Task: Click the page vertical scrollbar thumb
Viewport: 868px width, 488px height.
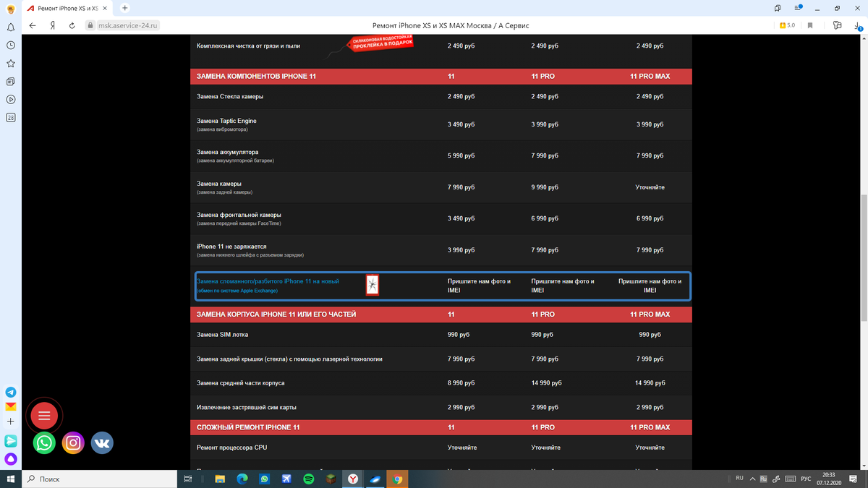Action: click(864, 256)
